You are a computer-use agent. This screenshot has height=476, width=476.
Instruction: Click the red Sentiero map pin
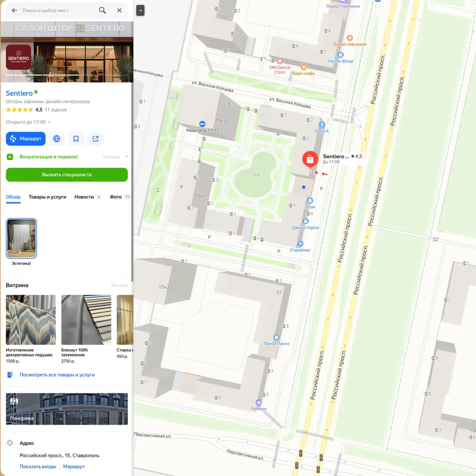coord(310,159)
